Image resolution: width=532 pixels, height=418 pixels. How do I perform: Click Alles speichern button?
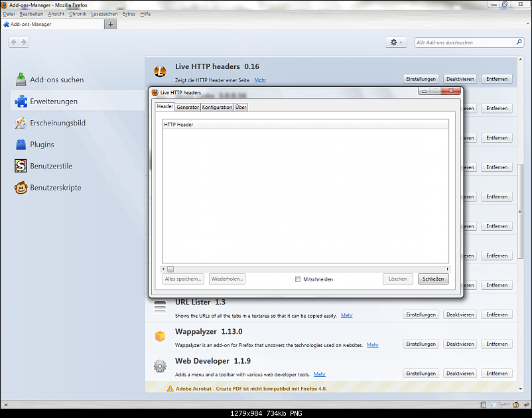pyautogui.click(x=183, y=279)
